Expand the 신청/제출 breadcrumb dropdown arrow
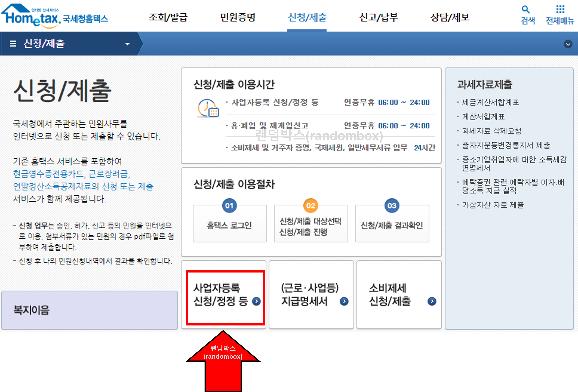 (128, 44)
